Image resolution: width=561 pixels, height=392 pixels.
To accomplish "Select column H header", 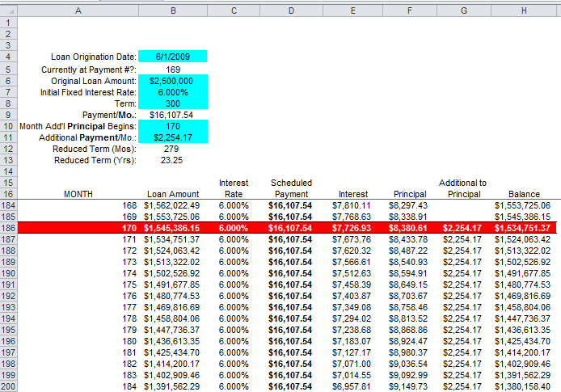I will pos(524,11).
